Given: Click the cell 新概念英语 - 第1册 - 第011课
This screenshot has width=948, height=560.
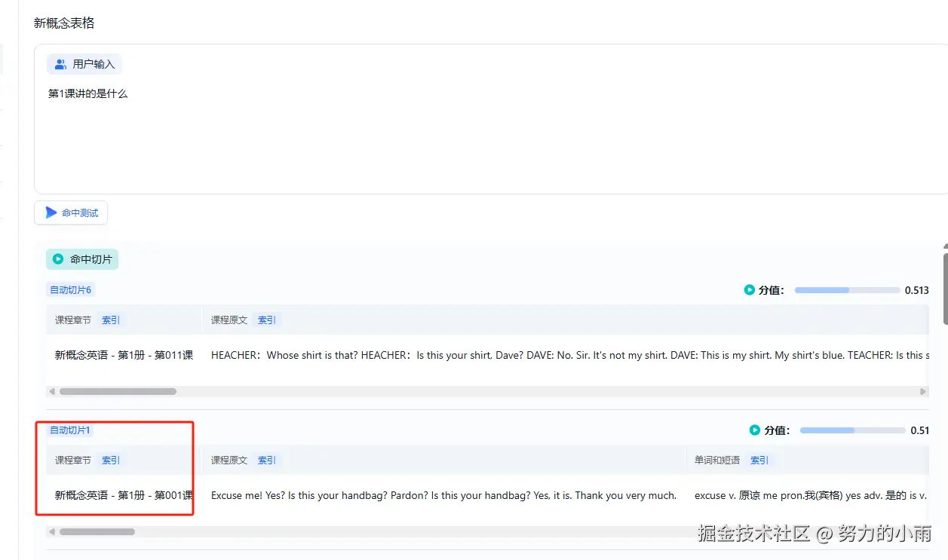Looking at the screenshot, I should [x=124, y=355].
